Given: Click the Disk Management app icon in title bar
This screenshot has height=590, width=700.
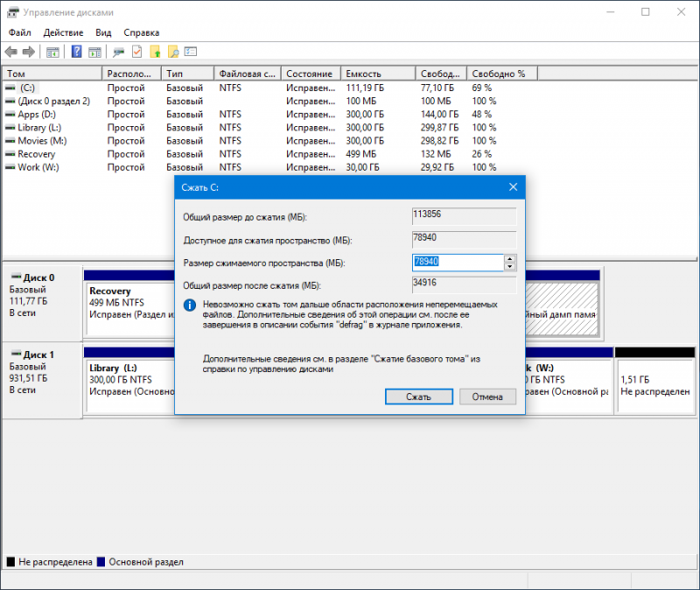Looking at the screenshot, I should 13,12.
